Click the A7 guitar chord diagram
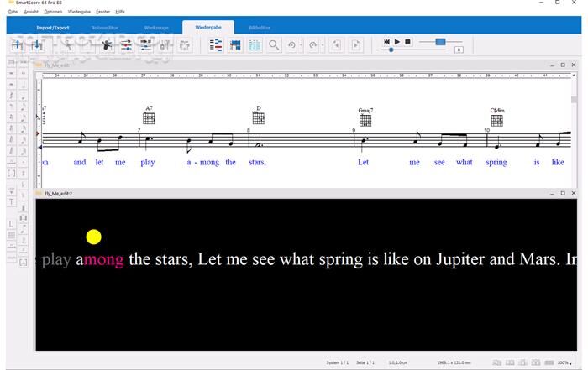Viewport: 588px width, 370px height. [x=149, y=117]
